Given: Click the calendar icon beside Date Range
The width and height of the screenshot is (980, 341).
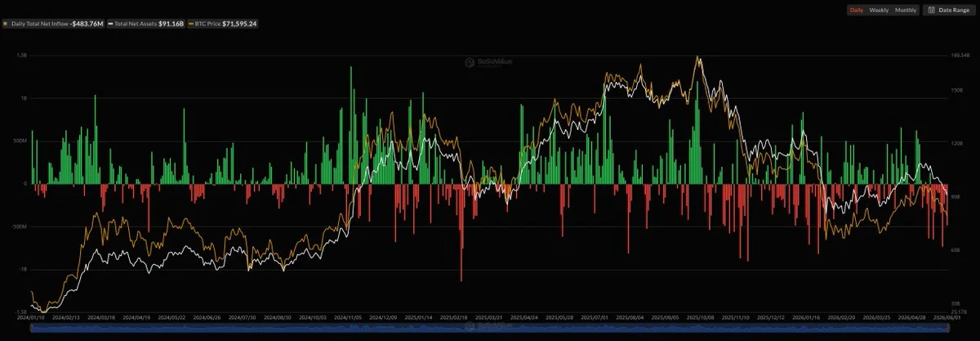Looking at the screenshot, I should click(931, 10).
